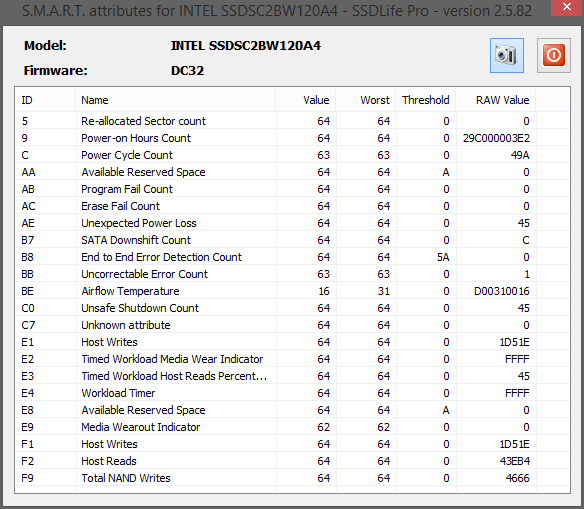This screenshot has width=584, height=509.
Task: Select the Power Cycle Count row
Action: [x=292, y=155]
